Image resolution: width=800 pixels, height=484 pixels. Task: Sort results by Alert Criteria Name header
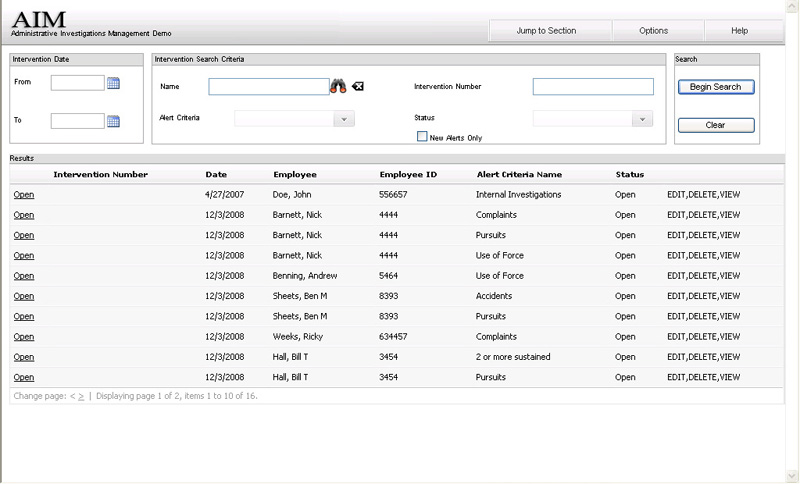(519, 175)
